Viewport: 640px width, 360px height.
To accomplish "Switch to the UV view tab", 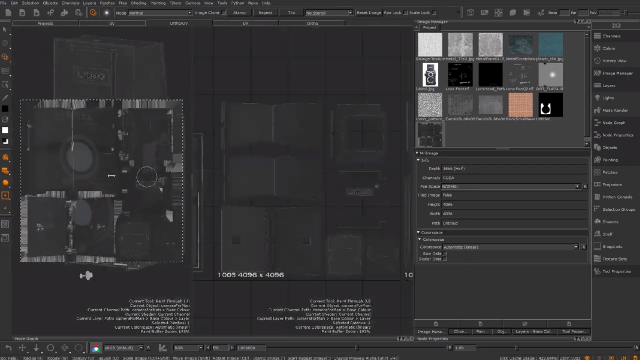I will click(x=112, y=23).
